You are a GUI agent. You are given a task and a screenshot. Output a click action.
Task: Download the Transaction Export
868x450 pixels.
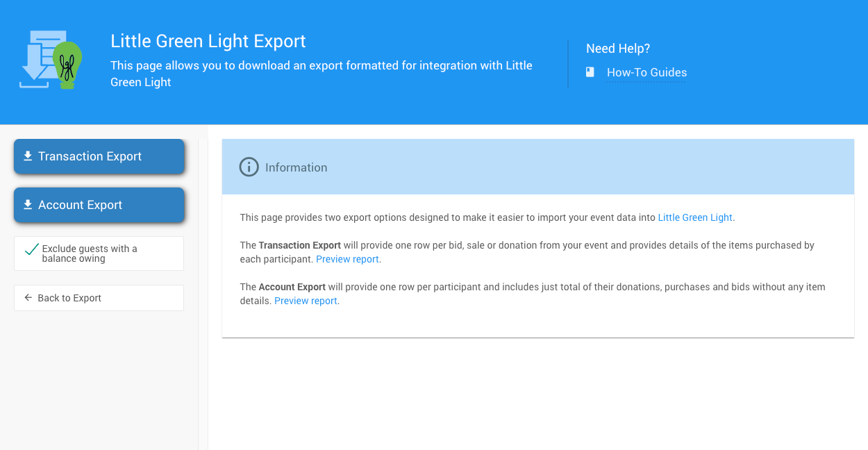(x=99, y=156)
